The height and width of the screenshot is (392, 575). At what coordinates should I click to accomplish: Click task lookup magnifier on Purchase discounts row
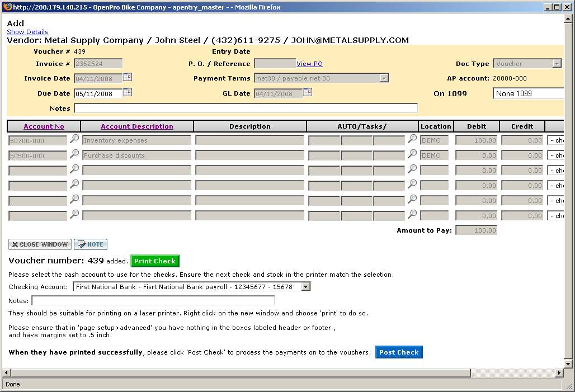tap(412, 154)
